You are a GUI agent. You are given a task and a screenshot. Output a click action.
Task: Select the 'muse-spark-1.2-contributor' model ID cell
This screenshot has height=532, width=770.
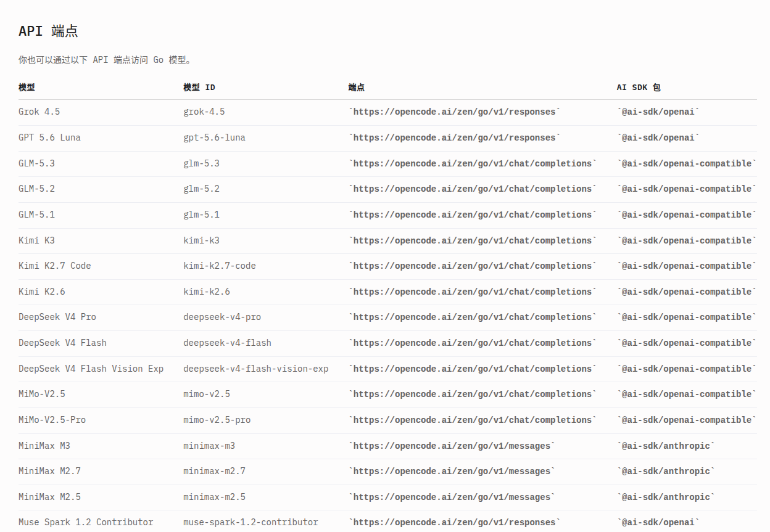(250, 522)
